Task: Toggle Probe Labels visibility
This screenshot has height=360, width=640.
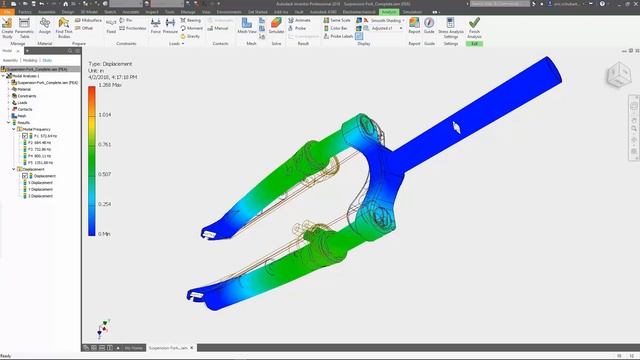Action: coord(338,36)
